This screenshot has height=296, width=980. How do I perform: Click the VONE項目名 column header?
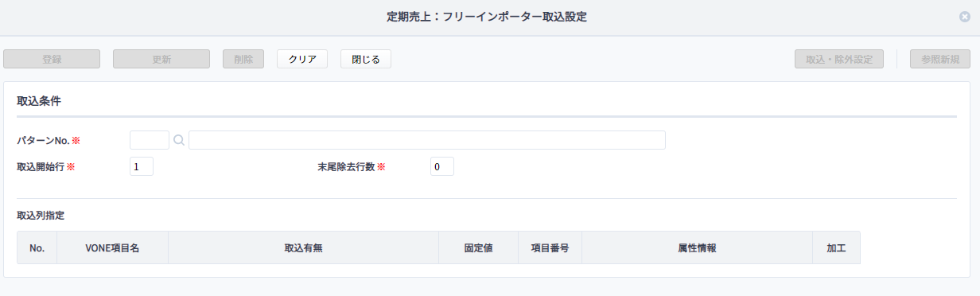112,247
